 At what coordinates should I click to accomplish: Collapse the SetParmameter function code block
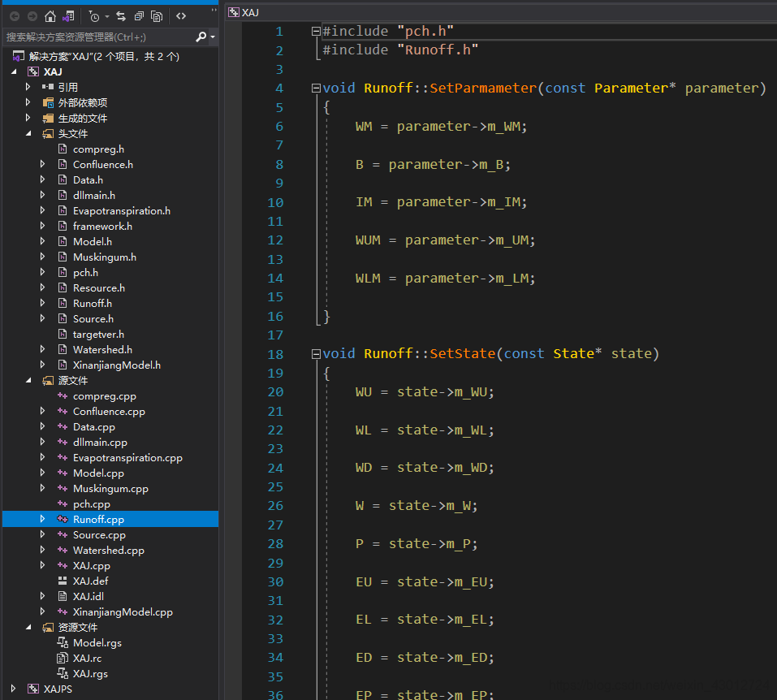(316, 89)
